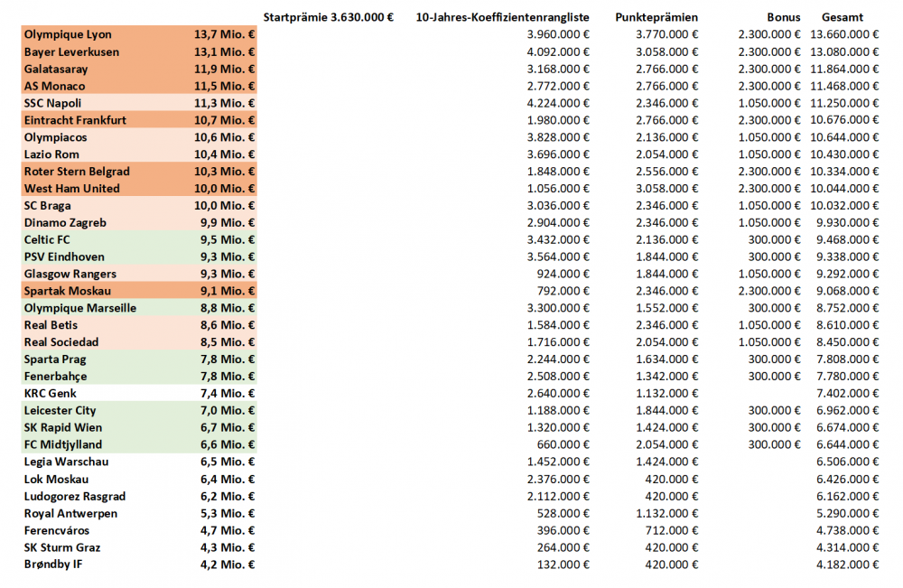
Task: Click the Olympique Lyon team cell
Action: click(x=68, y=34)
